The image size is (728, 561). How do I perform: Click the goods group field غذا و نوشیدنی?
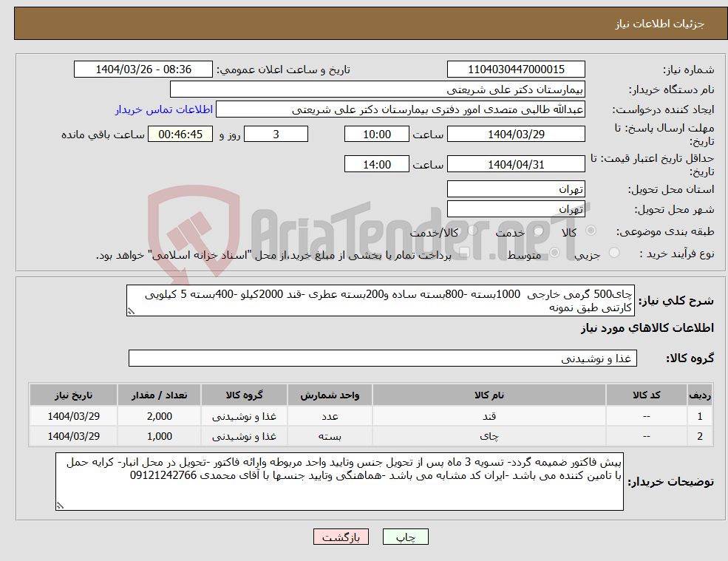(383, 358)
